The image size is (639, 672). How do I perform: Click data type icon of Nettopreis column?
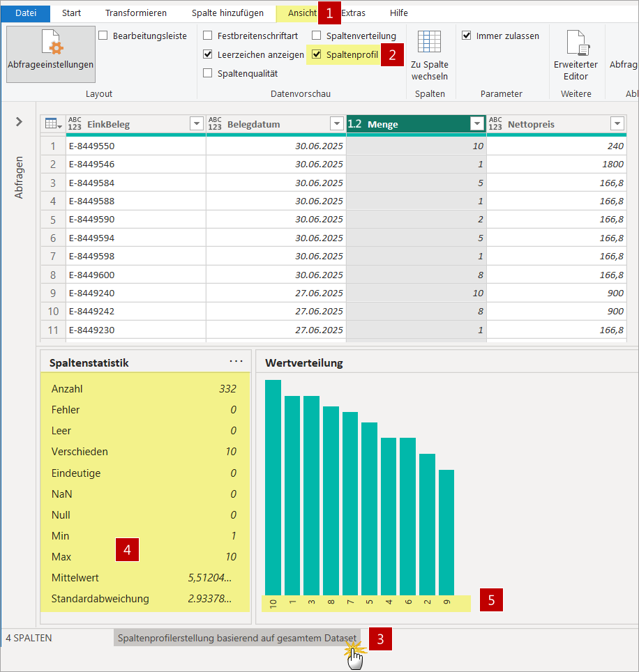[x=495, y=124]
